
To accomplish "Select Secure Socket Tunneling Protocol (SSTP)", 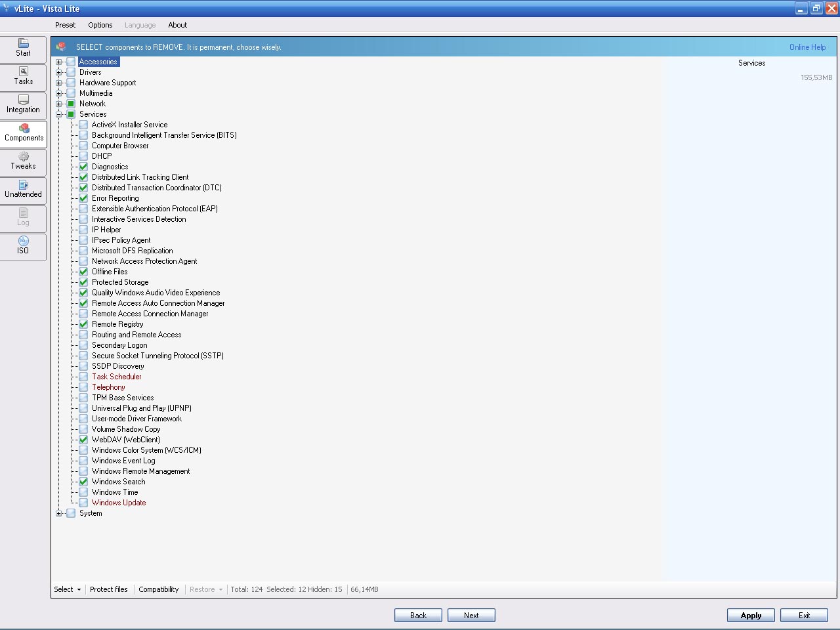I will [157, 356].
